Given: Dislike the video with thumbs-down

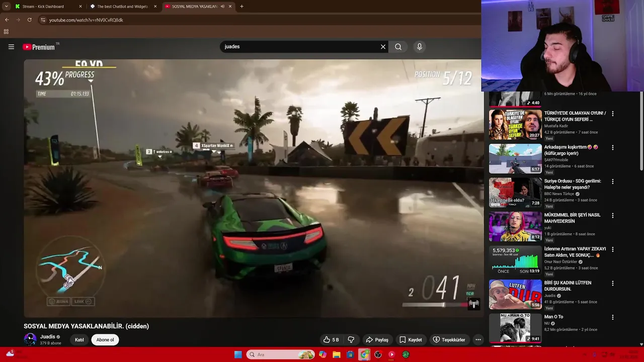Looking at the screenshot, I should pyautogui.click(x=351, y=340).
